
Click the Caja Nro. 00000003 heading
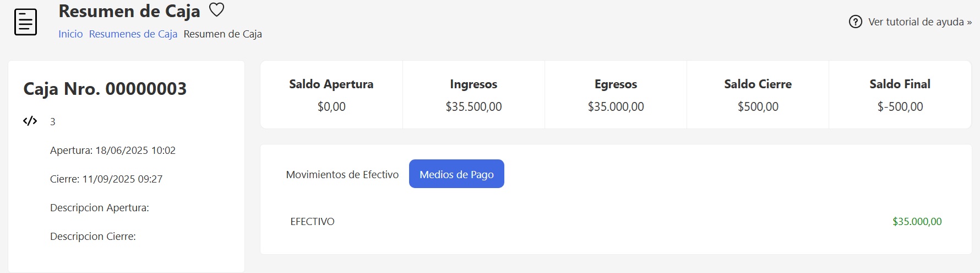pyautogui.click(x=105, y=89)
